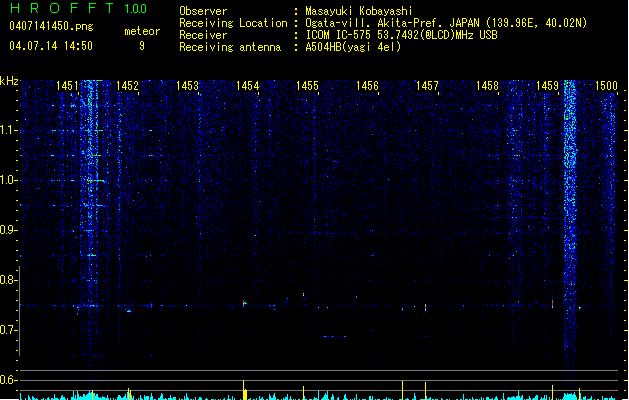Click the 0.6 kHz frequency tick label
The image size is (629, 400).
(x=8, y=380)
